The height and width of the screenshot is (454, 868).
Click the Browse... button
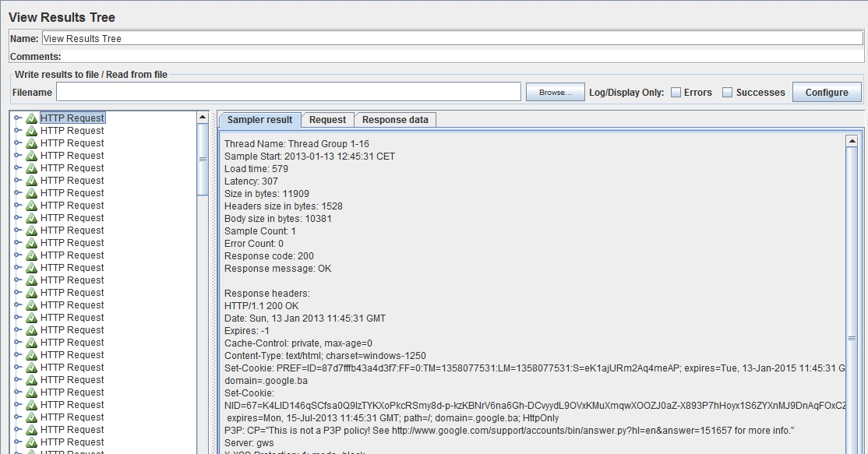pos(555,93)
